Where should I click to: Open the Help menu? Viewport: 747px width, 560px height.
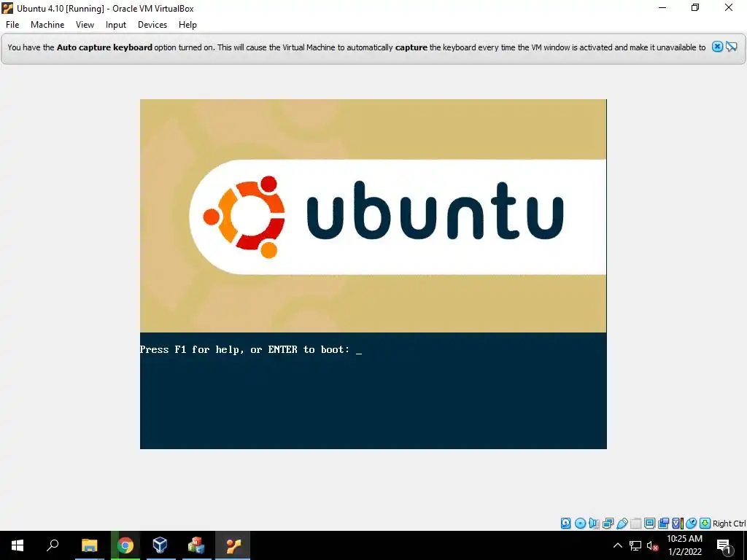coord(187,25)
